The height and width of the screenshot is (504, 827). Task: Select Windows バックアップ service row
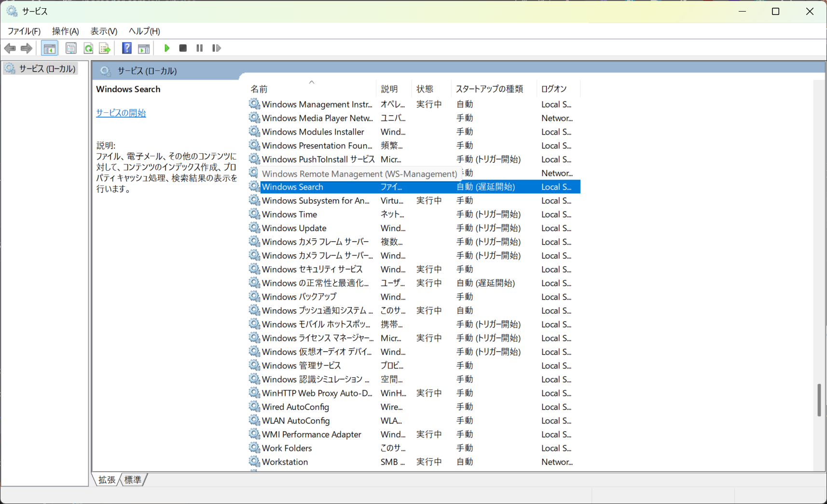(x=414, y=297)
